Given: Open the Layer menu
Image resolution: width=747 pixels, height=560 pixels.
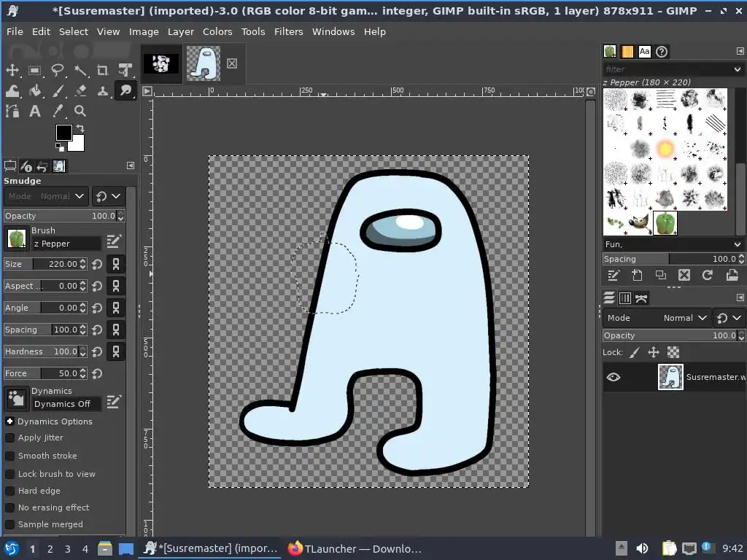Looking at the screenshot, I should click(181, 31).
